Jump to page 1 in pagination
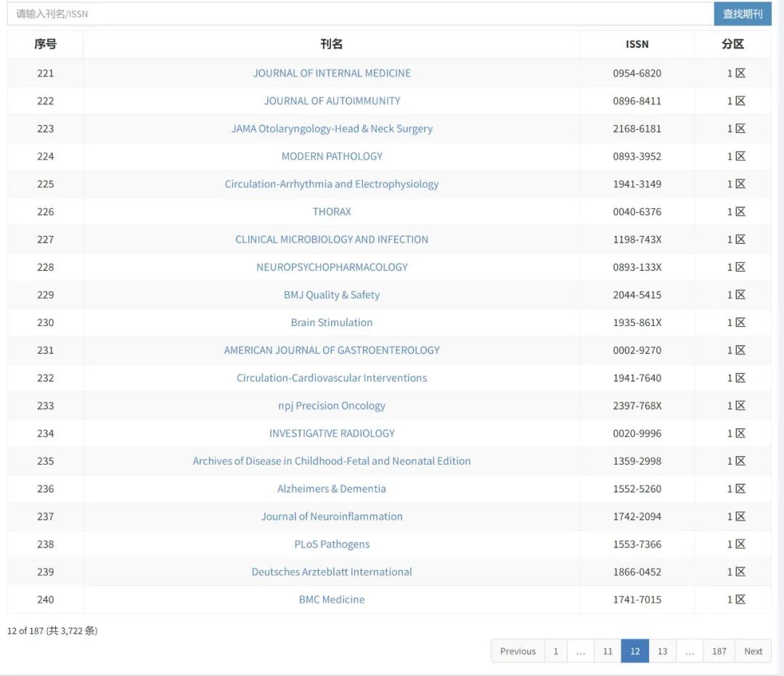Image resolution: width=784 pixels, height=676 pixels. (x=556, y=651)
